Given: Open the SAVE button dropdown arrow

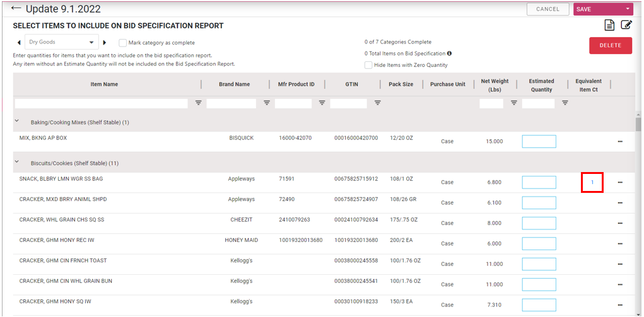Looking at the screenshot, I should 628,9.
